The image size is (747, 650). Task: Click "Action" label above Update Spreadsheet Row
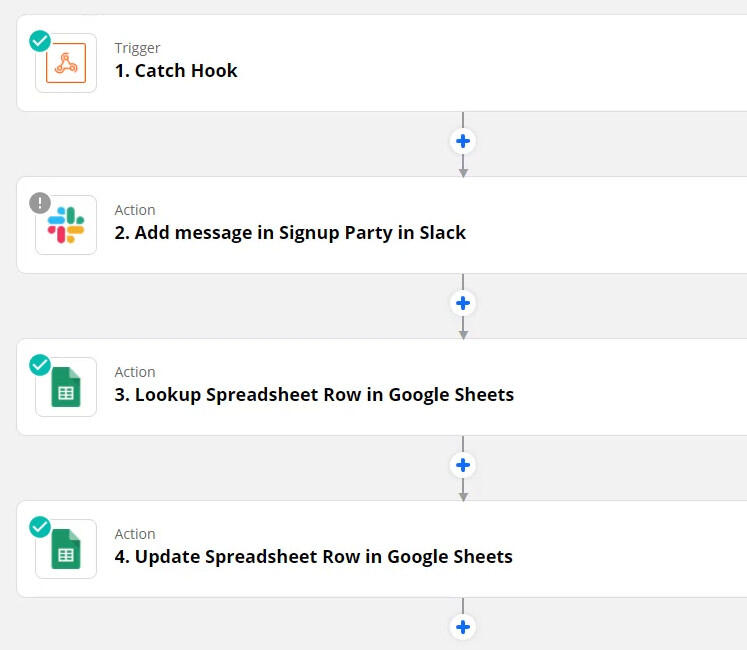tap(135, 534)
